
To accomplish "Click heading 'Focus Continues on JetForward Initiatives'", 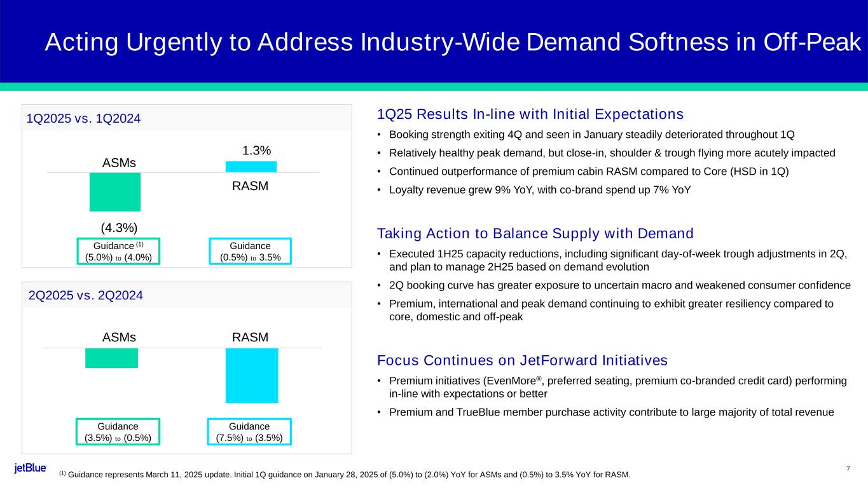I will [522, 361].
